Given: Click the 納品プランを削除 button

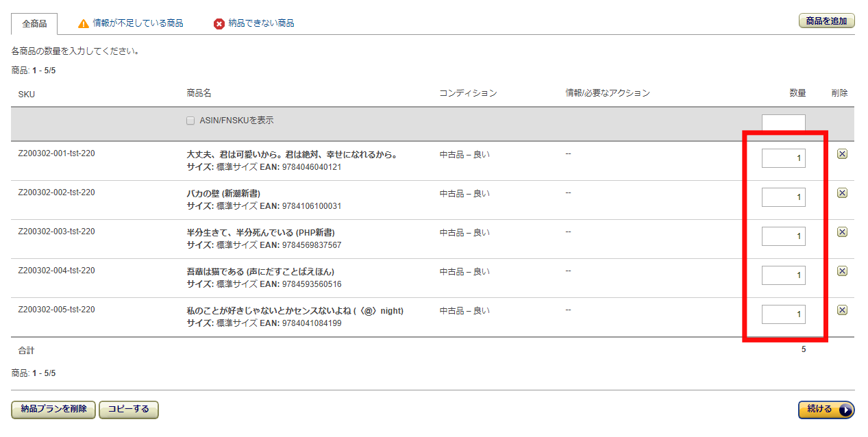Looking at the screenshot, I should pyautogui.click(x=53, y=410).
